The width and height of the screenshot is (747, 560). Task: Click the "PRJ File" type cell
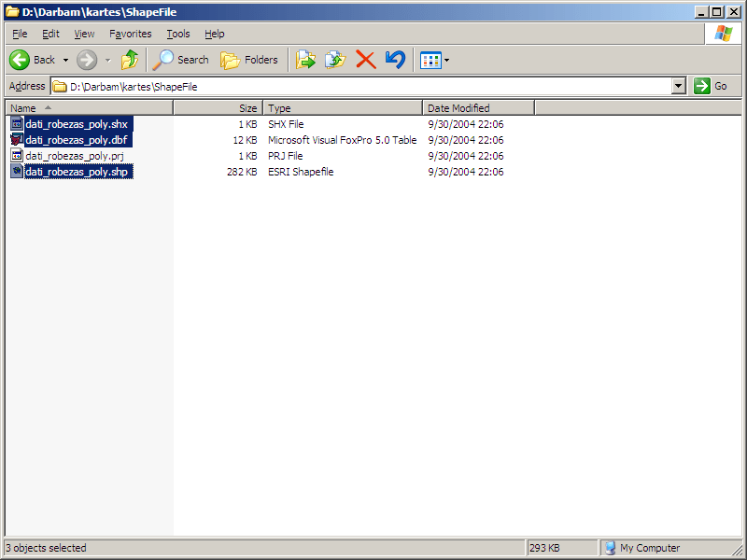[286, 156]
